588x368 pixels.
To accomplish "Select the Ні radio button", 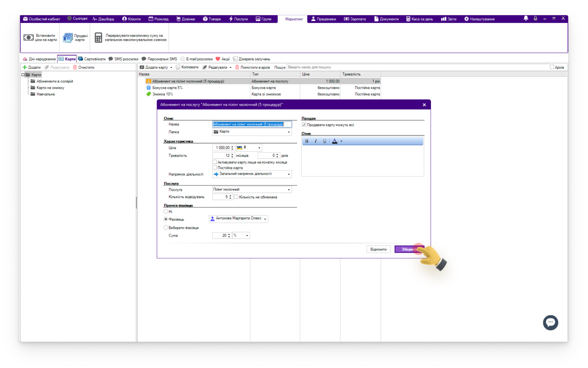I will [x=166, y=212].
